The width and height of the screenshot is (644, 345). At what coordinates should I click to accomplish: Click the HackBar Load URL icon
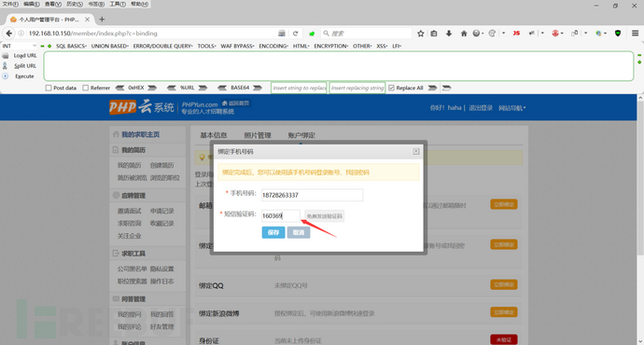[6, 55]
